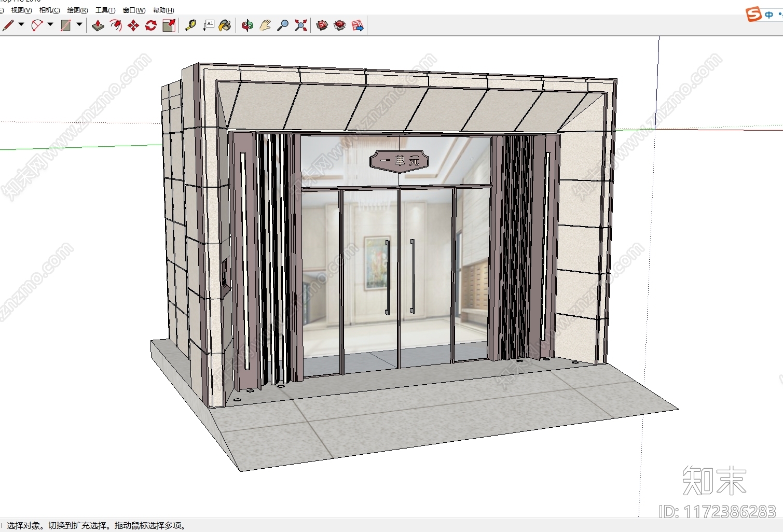This screenshot has height=532, width=783.
Task: Expand the Arc tool dropdown arrow
Action: pyautogui.click(x=50, y=24)
